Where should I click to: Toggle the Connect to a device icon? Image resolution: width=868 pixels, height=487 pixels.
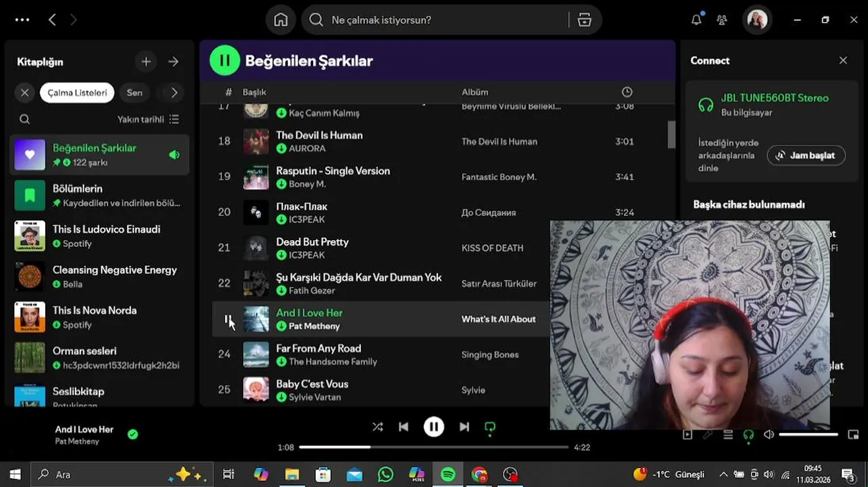pyautogui.click(x=748, y=434)
